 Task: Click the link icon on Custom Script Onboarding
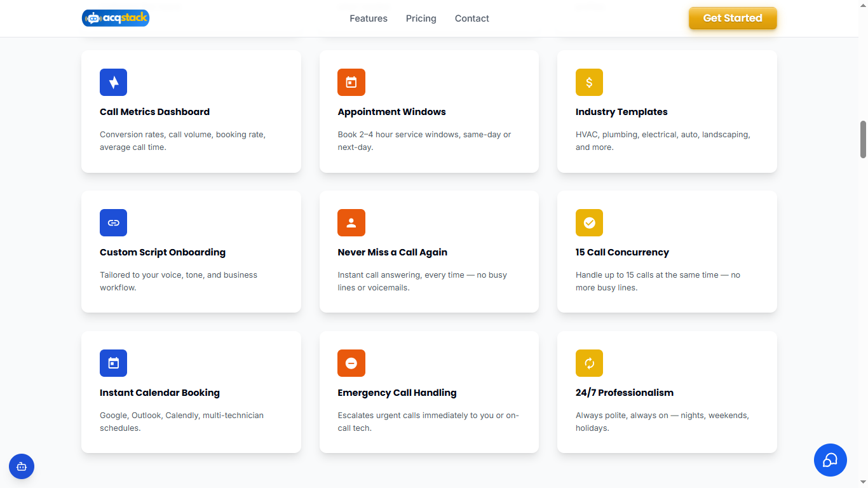pos(113,222)
